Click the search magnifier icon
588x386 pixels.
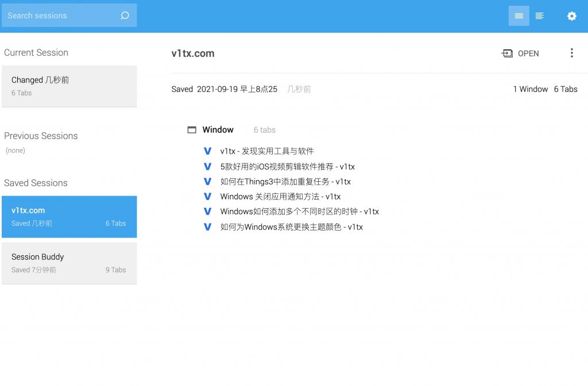coord(125,15)
